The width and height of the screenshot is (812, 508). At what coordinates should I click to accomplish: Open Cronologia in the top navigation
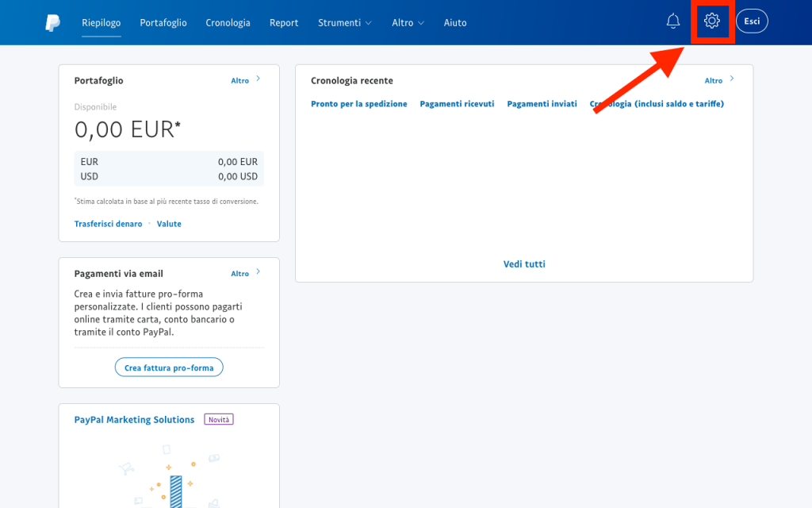(228, 23)
